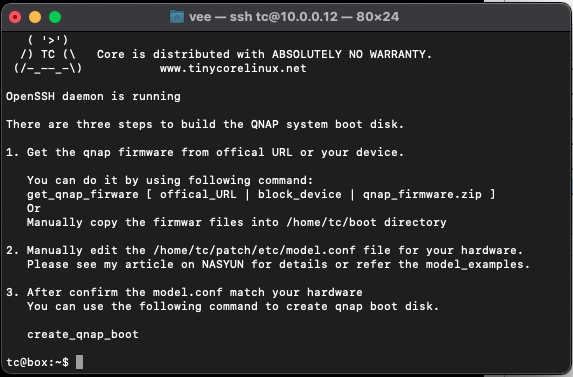Image resolution: width=573 pixels, height=377 pixels.
Task: Click the 'offical_URL' argument text
Action: [198, 194]
